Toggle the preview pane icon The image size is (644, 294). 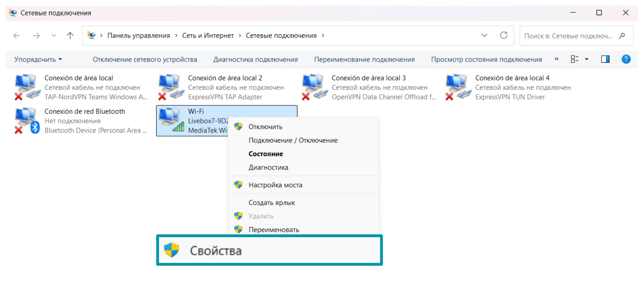(605, 59)
